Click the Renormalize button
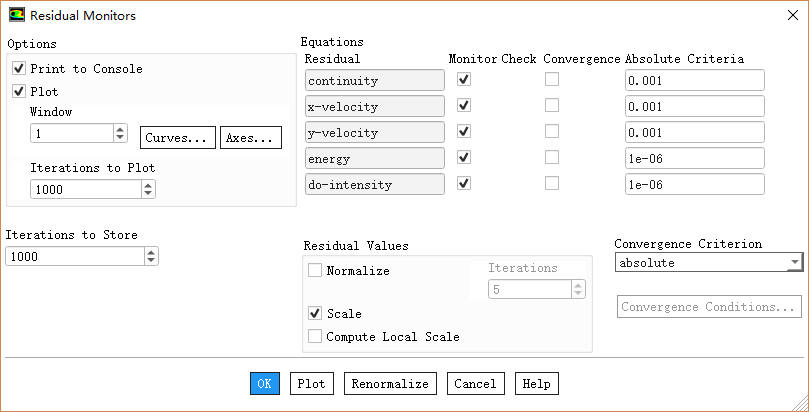 (390, 384)
